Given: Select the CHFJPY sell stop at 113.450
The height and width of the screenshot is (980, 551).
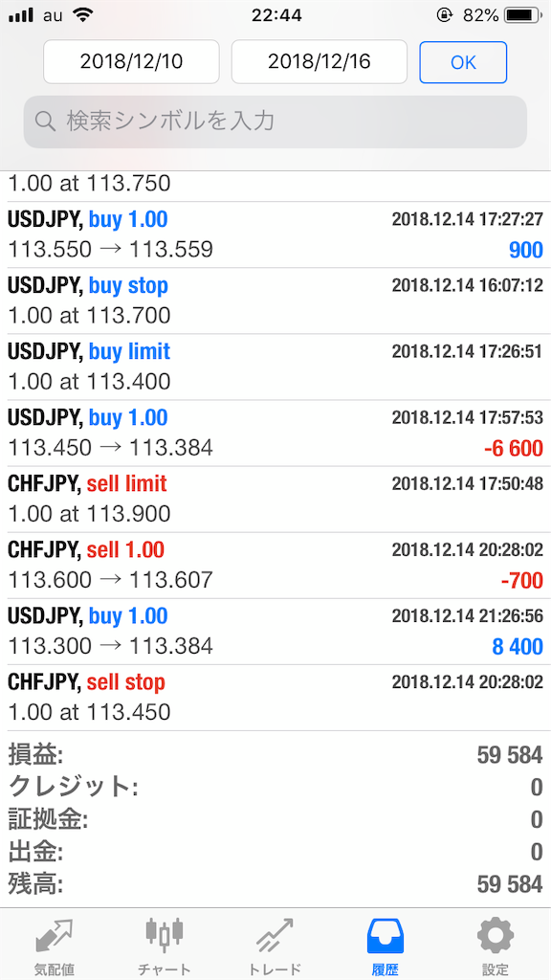Looking at the screenshot, I should (275, 698).
